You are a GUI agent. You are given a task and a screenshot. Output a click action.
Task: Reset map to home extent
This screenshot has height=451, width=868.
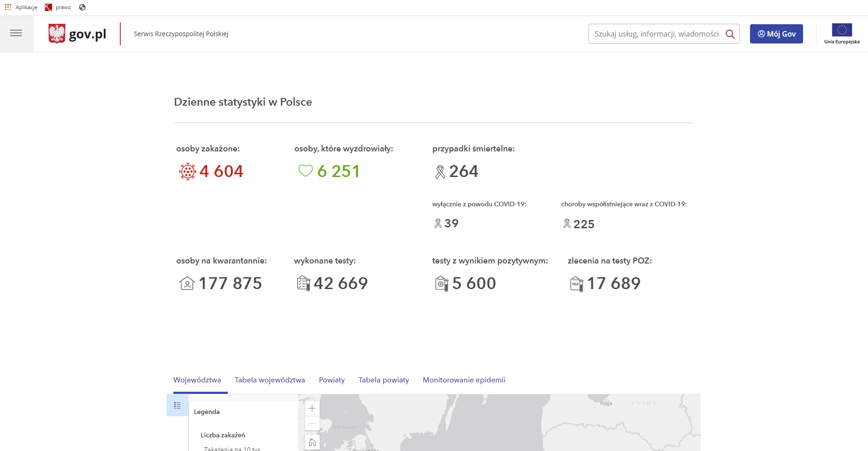tap(312, 442)
